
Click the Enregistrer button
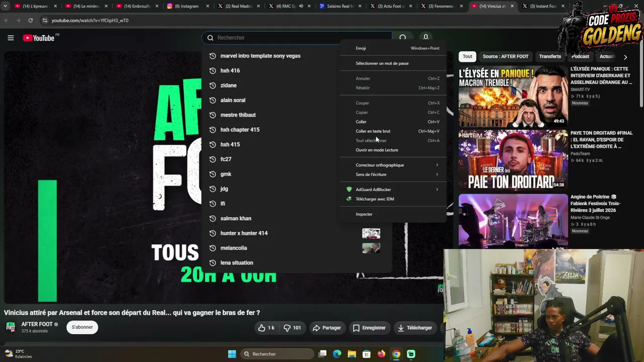click(x=369, y=328)
